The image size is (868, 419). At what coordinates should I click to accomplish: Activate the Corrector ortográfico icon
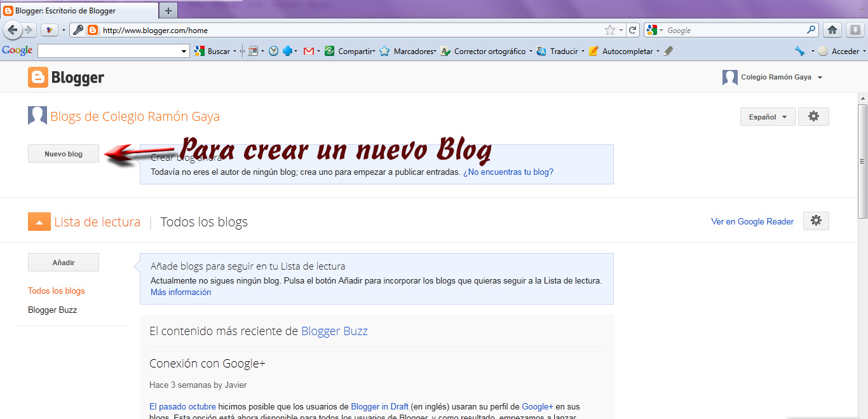click(445, 51)
